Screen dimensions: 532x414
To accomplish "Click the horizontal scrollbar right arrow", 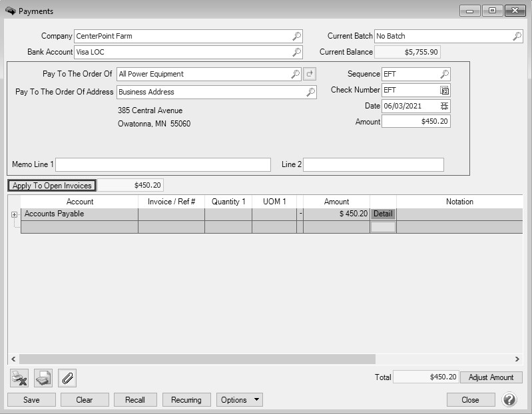I will 517,359.
